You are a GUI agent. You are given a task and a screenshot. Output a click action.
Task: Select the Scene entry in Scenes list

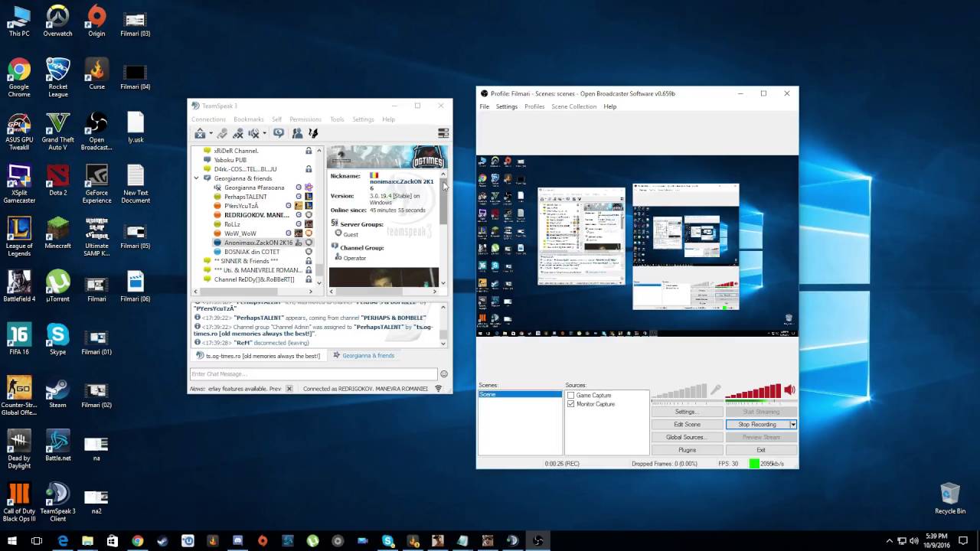point(520,395)
